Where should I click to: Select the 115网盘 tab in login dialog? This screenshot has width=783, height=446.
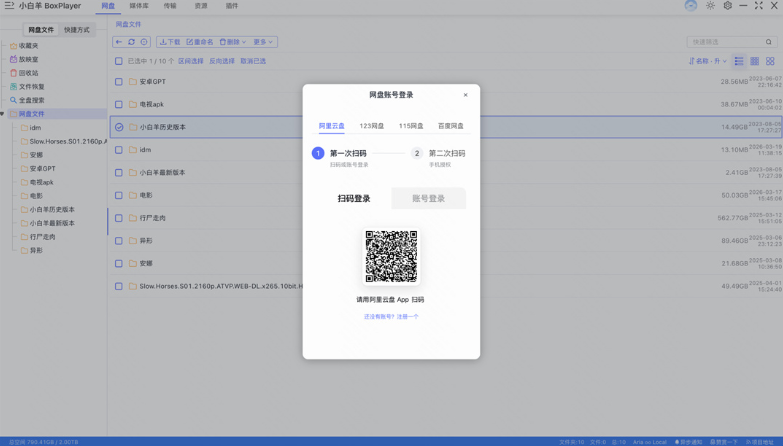[x=411, y=126]
